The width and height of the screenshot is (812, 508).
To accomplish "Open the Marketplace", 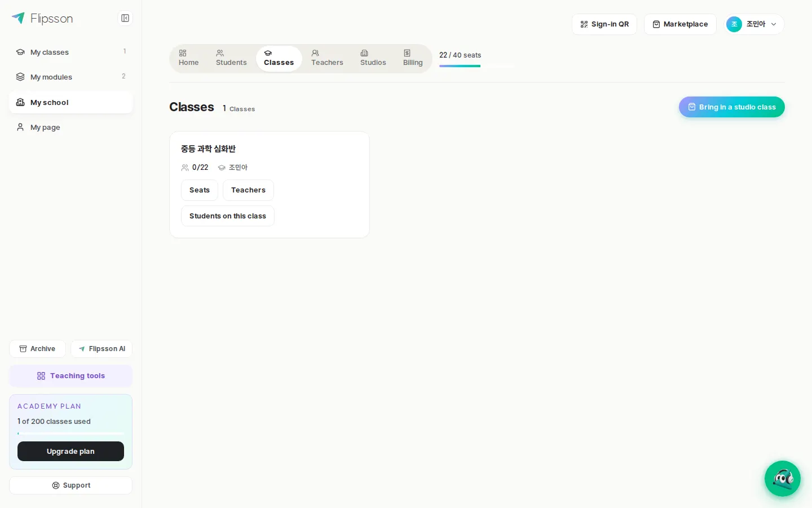I will click(x=680, y=24).
